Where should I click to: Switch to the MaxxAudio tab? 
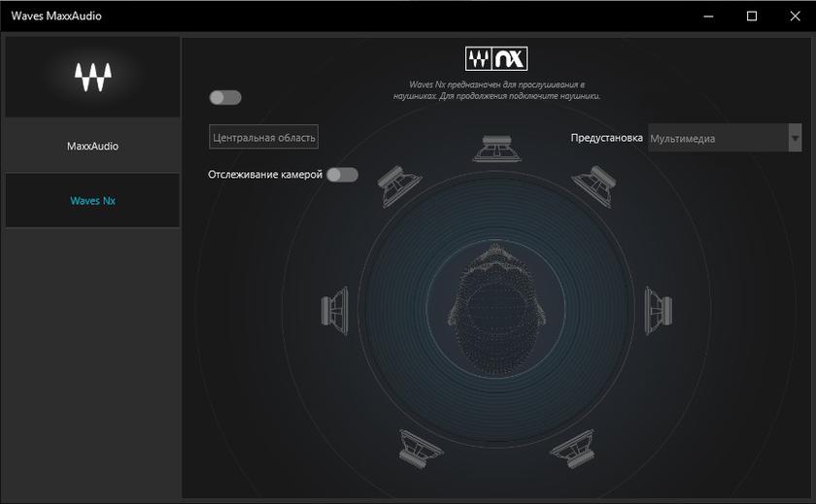pos(93,147)
